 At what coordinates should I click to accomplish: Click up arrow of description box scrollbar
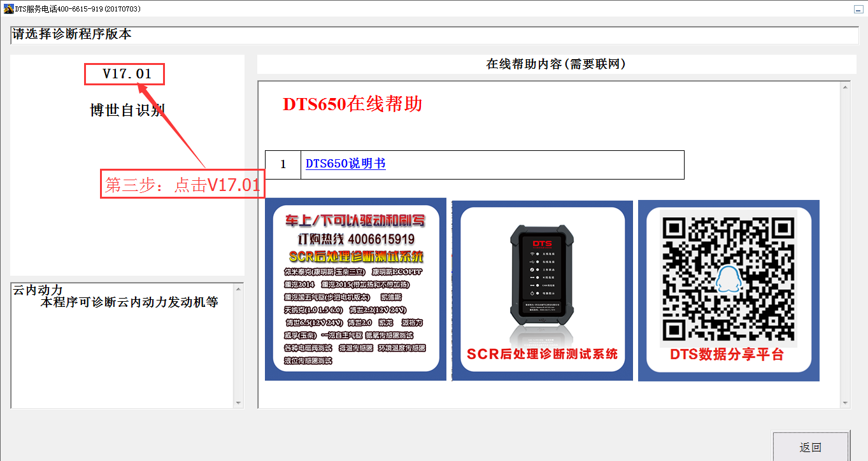(239, 289)
